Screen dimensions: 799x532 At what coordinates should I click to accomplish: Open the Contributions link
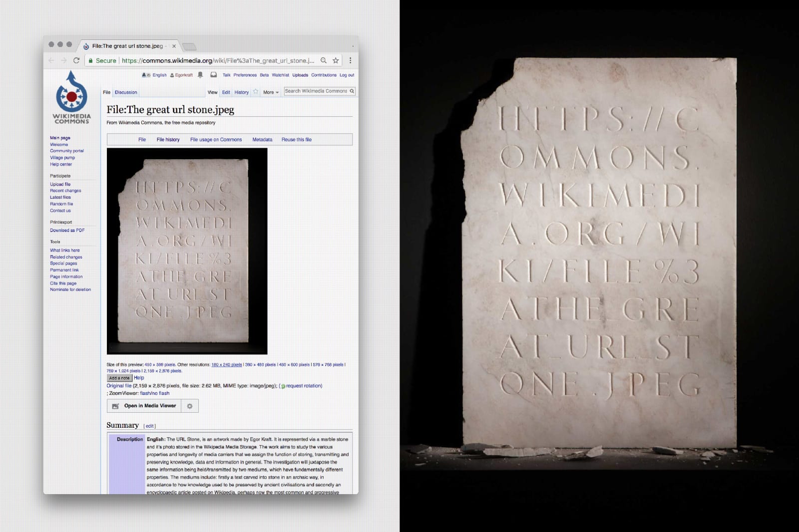point(324,75)
